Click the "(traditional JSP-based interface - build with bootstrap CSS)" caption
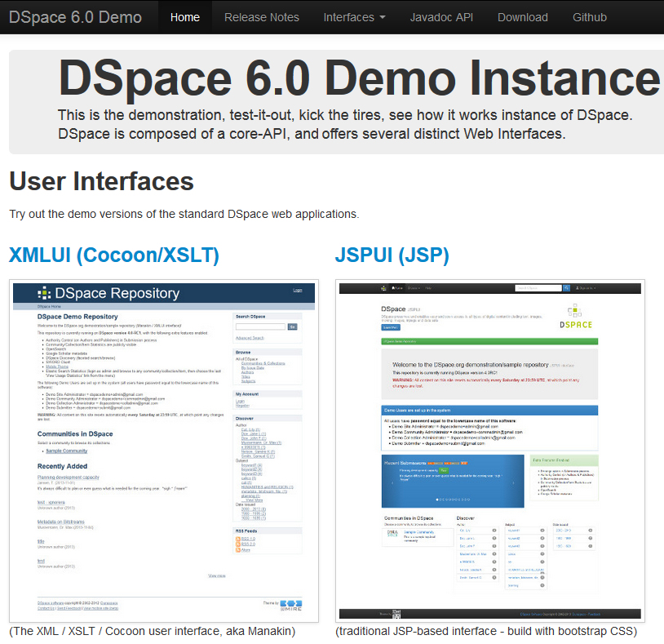 486,631
